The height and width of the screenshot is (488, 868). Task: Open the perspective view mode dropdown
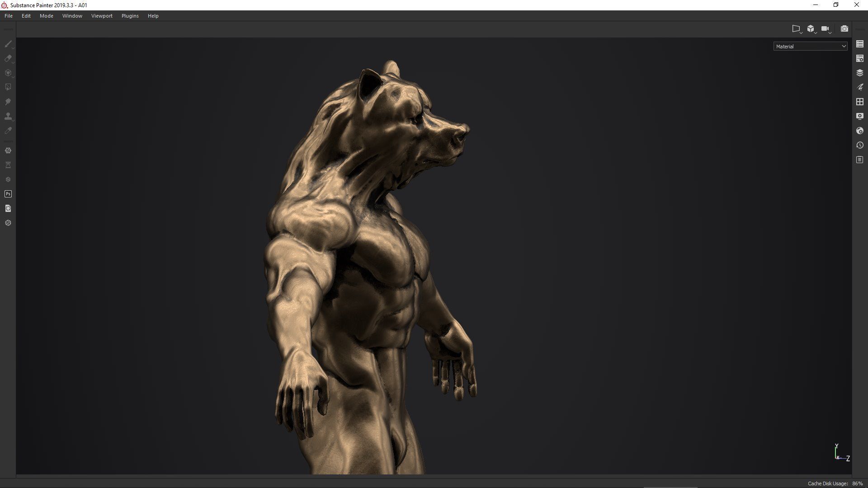[x=797, y=29]
